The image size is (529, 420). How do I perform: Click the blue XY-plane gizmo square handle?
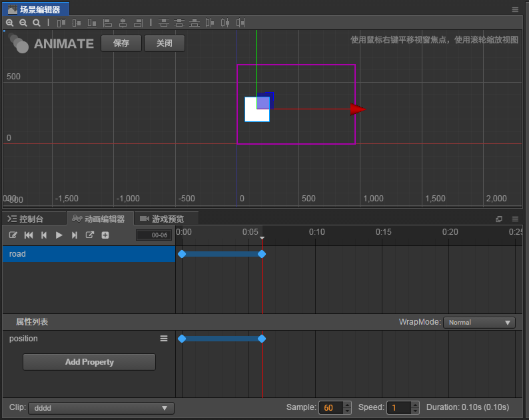[x=265, y=101]
